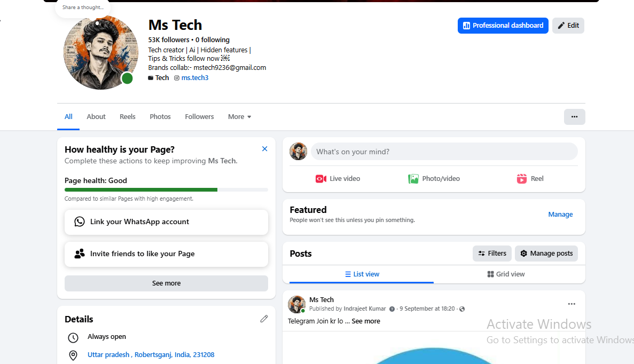634x364 pixels.
Task: Edit the Details section with pencil icon
Action: click(264, 319)
